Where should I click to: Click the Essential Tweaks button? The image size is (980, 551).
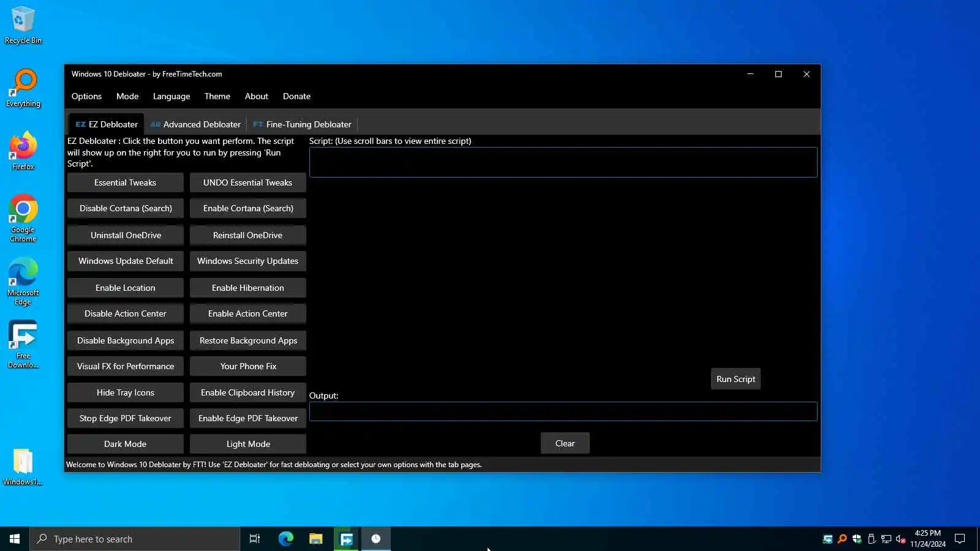[126, 182]
